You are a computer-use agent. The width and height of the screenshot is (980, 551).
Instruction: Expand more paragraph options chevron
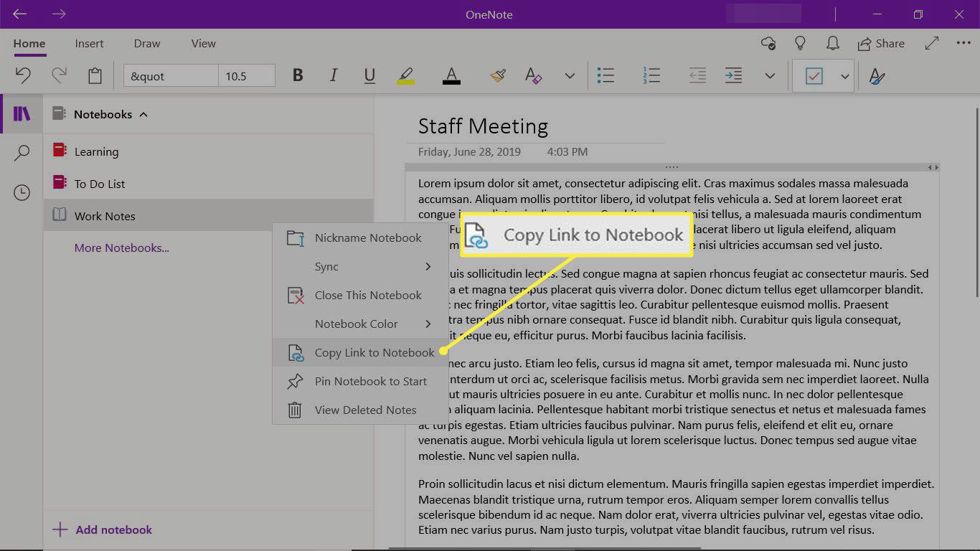pos(770,75)
